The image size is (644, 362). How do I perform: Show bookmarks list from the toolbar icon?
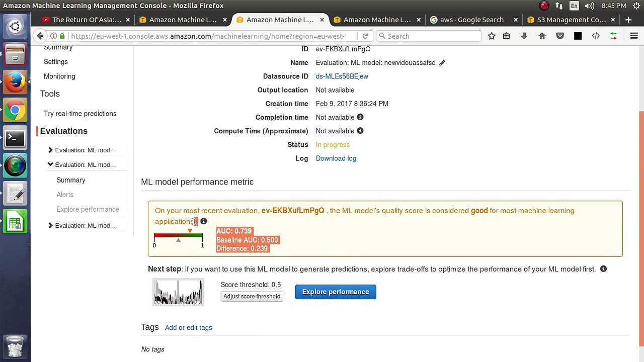507,36
